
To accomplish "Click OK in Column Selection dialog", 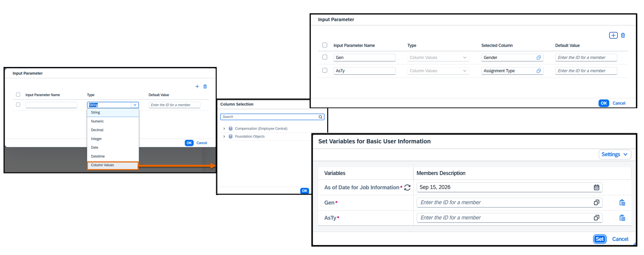I will click(x=304, y=191).
